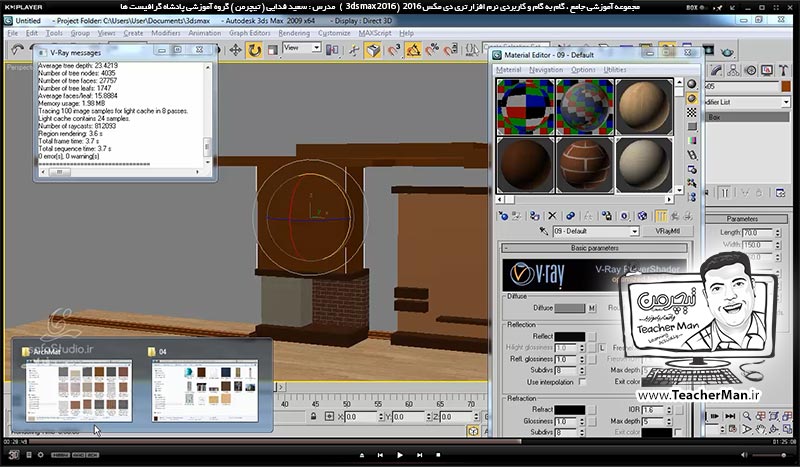800x467 pixels.
Task: Click the Reflect black color swatch
Action: click(570, 336)
